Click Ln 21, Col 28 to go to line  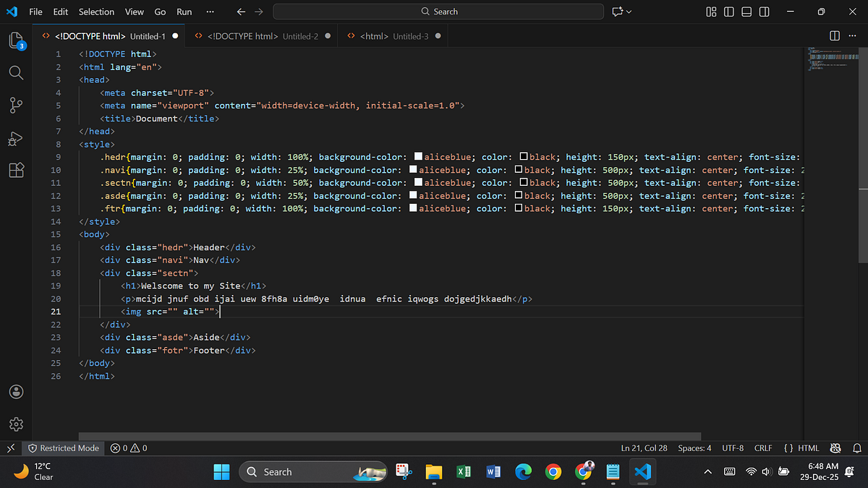(x=644, y=448)
